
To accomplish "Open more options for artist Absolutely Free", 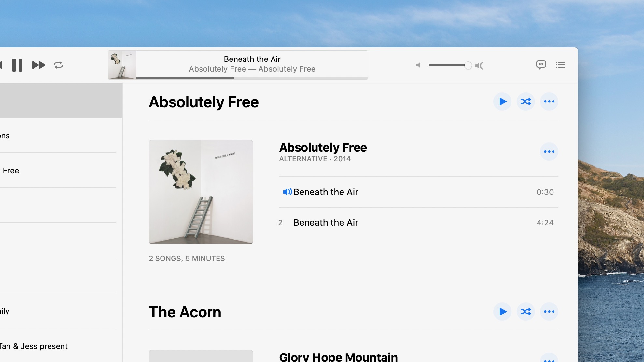I will pos(549,101).
